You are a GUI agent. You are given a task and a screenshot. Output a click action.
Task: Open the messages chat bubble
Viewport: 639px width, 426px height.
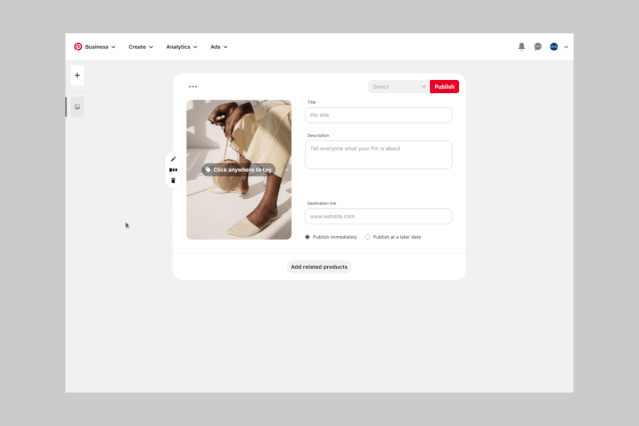[x=538, y=47]
